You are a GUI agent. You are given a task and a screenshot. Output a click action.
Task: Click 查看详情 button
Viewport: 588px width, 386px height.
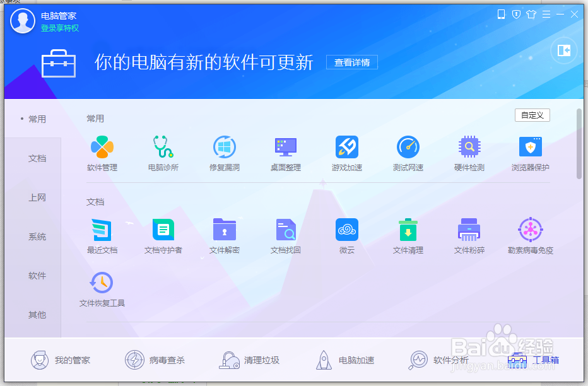[x=352, y=62]
